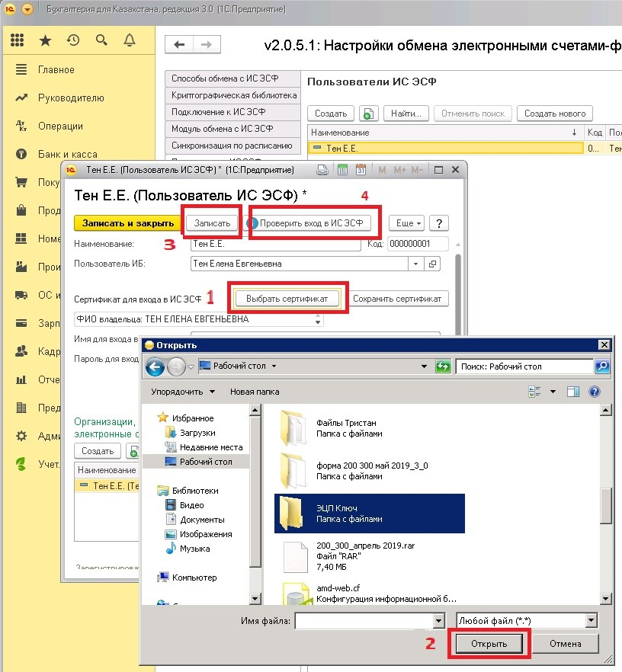Expand the Еще menu in user card
Image resolution: width=622 pixels, height=672 pixels.
click(x=406, y=222)
